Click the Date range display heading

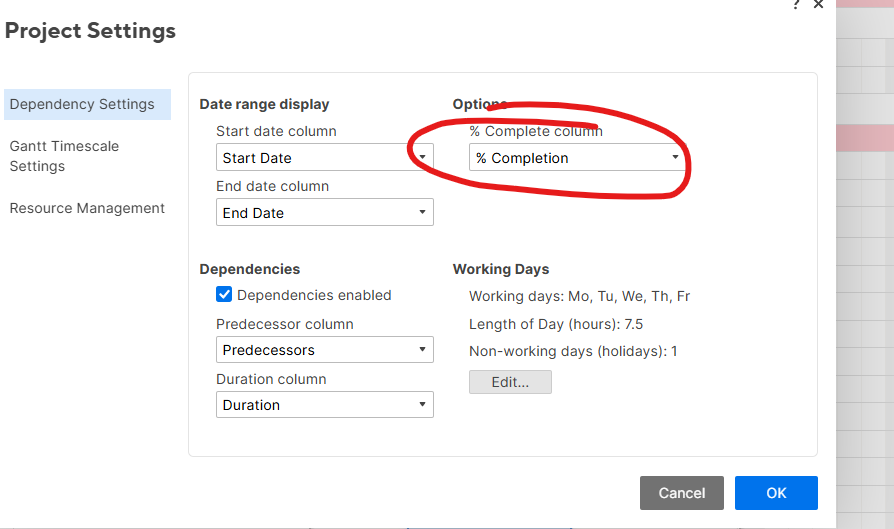(x=265, y=104)
